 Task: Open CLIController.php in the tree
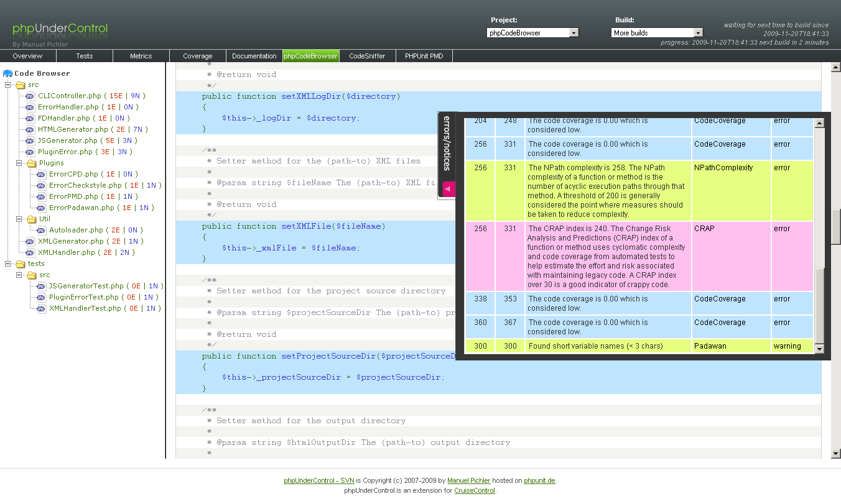[70, 96]
